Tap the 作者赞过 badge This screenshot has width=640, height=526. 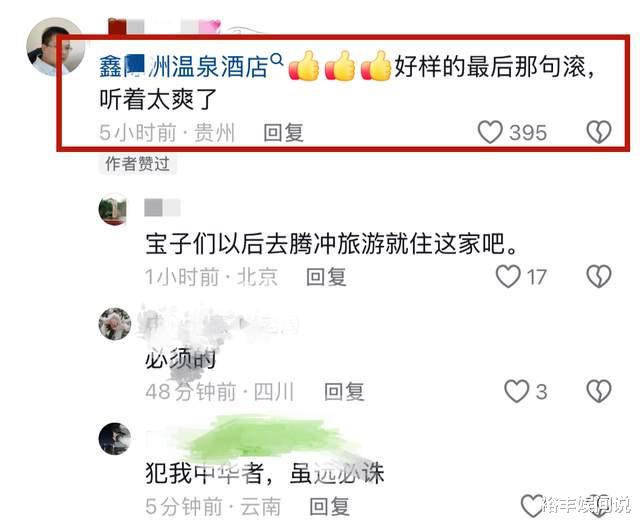pyautogui.click(x=138, y=164)
